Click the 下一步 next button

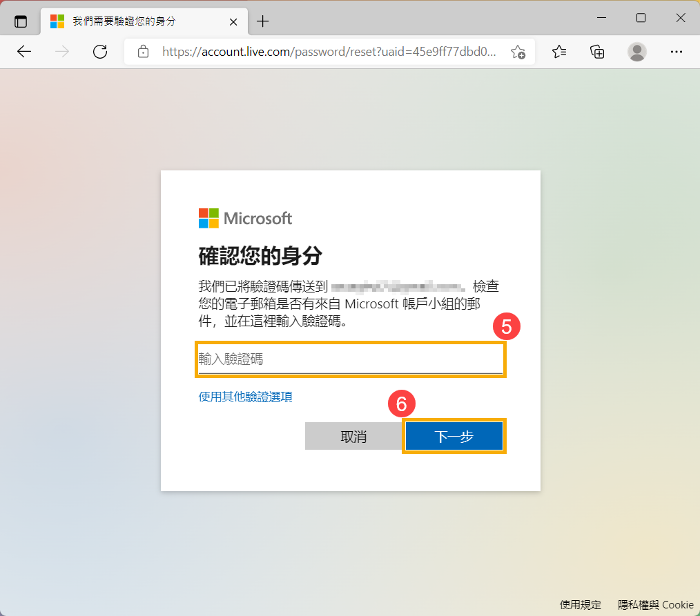[x=454, y=436]
